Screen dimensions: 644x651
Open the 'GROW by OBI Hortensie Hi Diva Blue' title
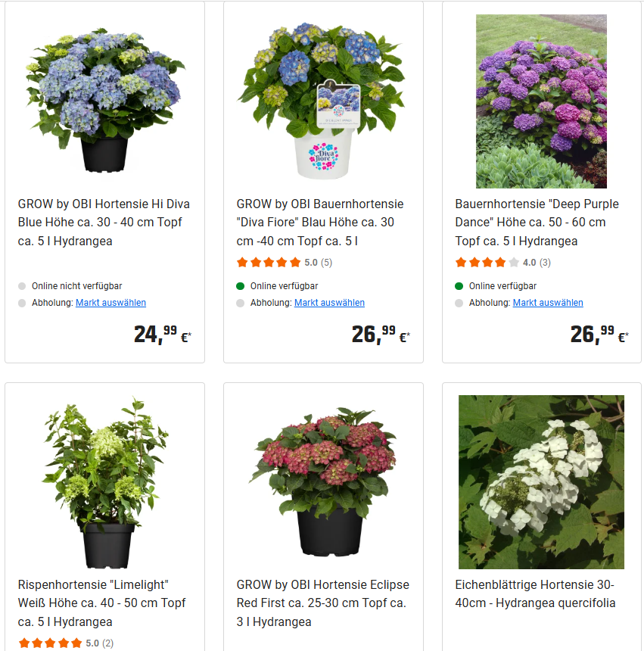pyautogui.click(x=104, y=222)
